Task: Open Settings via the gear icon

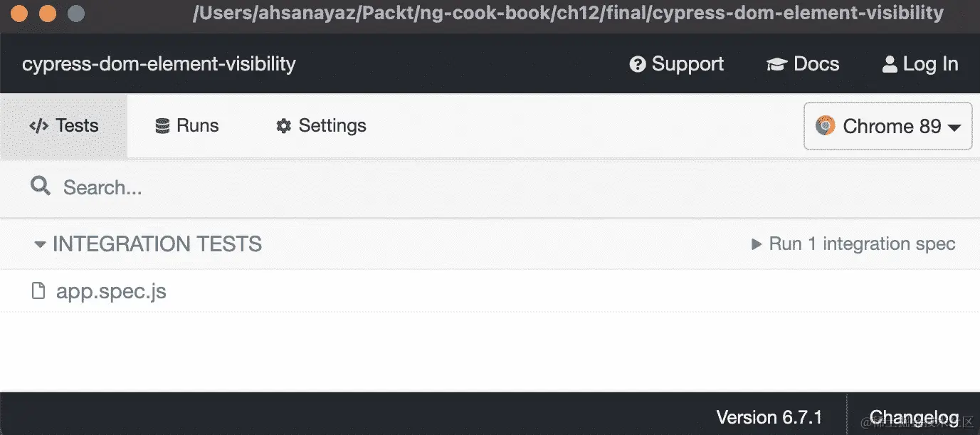Action: tap(283, 125)
